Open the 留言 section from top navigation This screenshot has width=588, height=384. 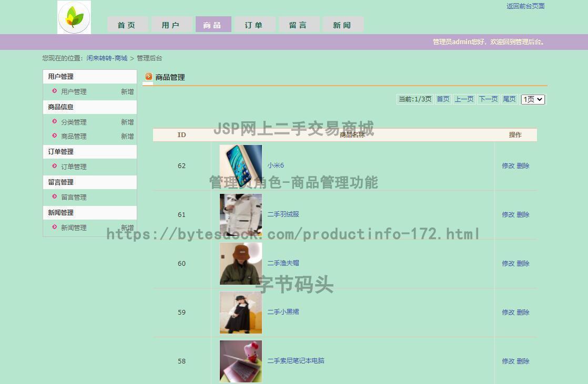tap(298, 24)
